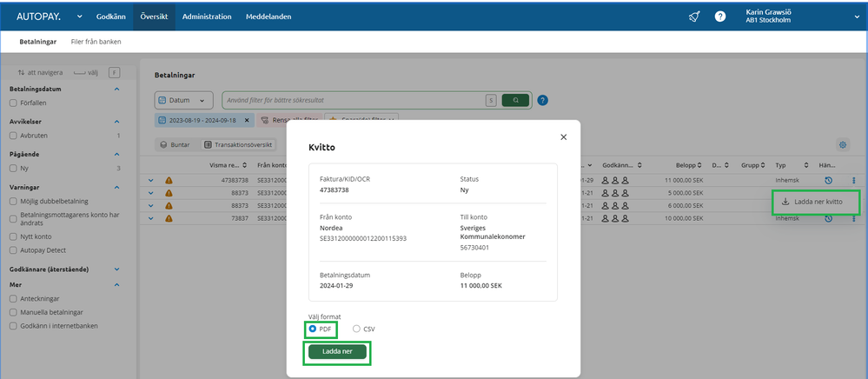Click the broom/clean-up icon in top bar
The width and height of the screenshot is (868, 379).
click(x=694, y=17)
